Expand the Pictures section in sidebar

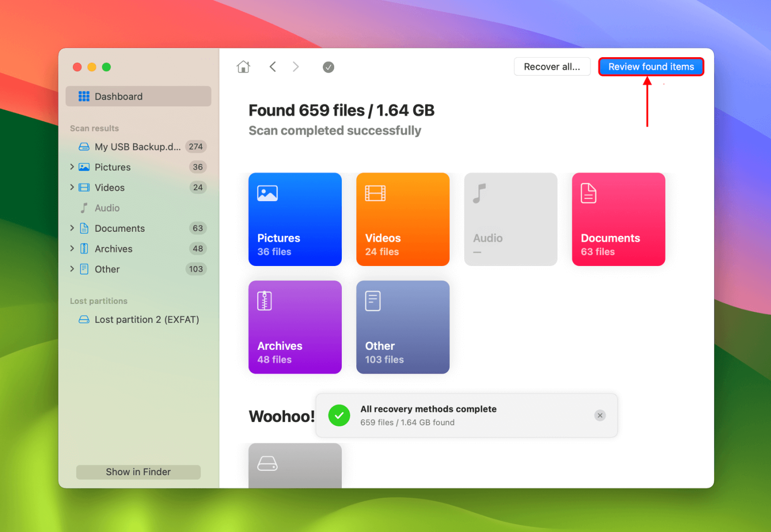[x=72, y=167]
